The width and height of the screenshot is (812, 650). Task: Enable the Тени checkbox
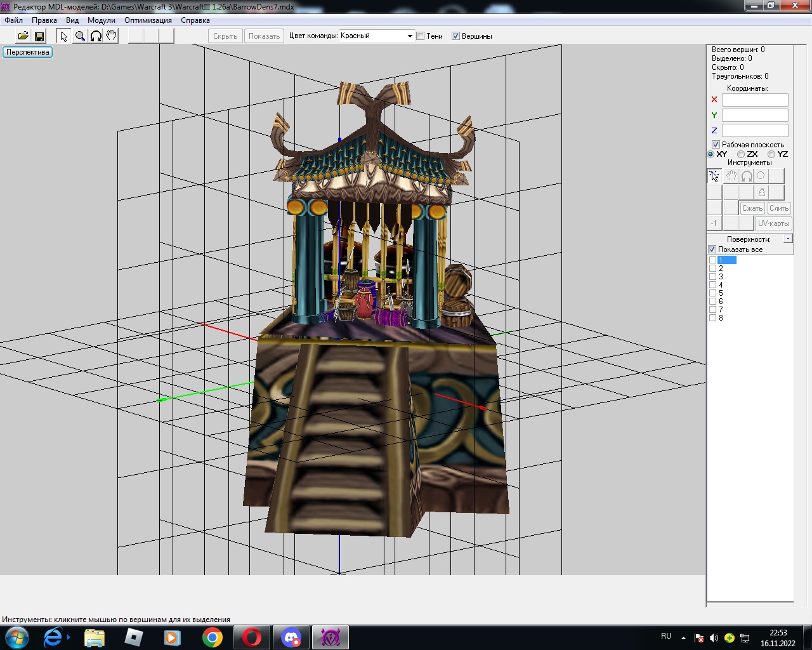(420, 36)
